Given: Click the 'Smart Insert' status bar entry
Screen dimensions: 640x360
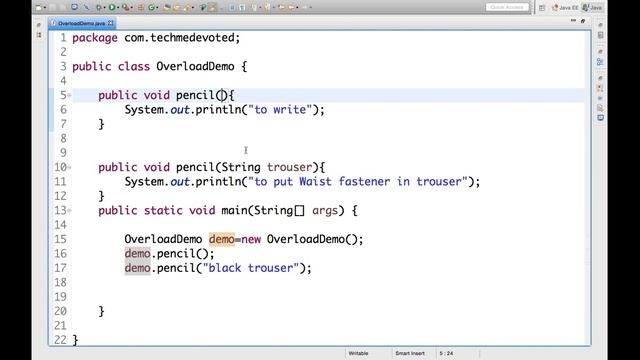Looking at the screenshot, I should pos(409,353).
